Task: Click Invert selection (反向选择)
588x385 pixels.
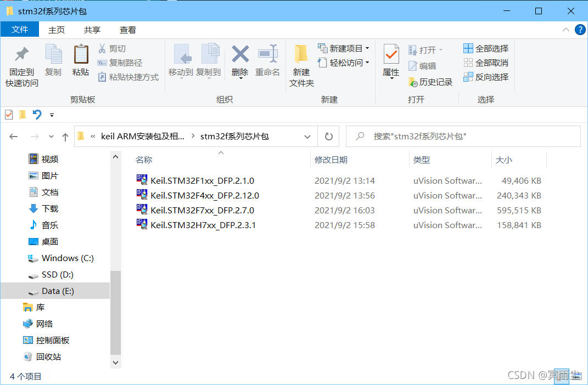Action: tap(486, 77)
